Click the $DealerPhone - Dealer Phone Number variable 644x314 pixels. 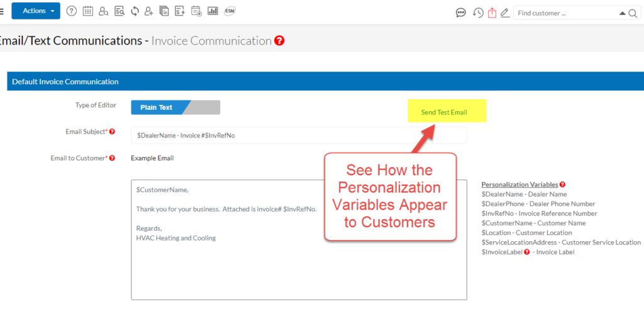[538, 203]
